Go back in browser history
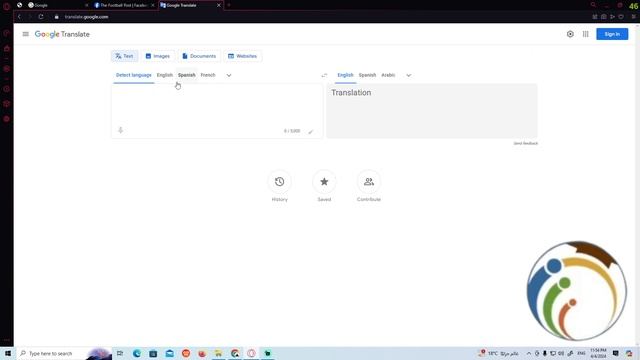This screenshot has width=640, height=360. pos(19,17)
